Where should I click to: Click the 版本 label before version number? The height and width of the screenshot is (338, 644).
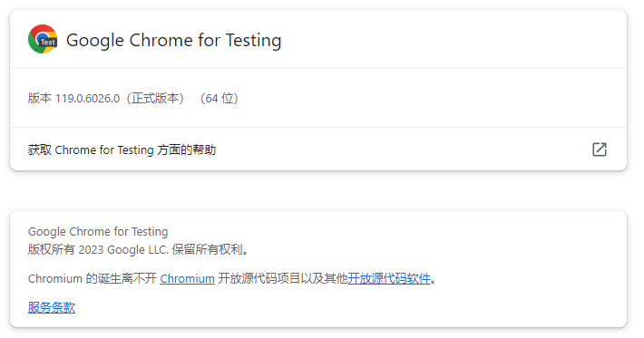[39, 99]
